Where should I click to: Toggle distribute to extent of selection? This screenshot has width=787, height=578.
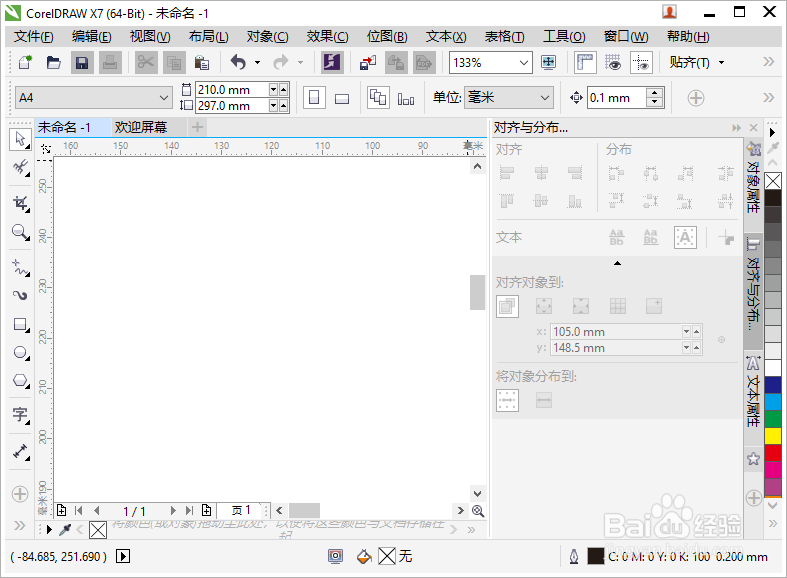click(x=507, y=400)
